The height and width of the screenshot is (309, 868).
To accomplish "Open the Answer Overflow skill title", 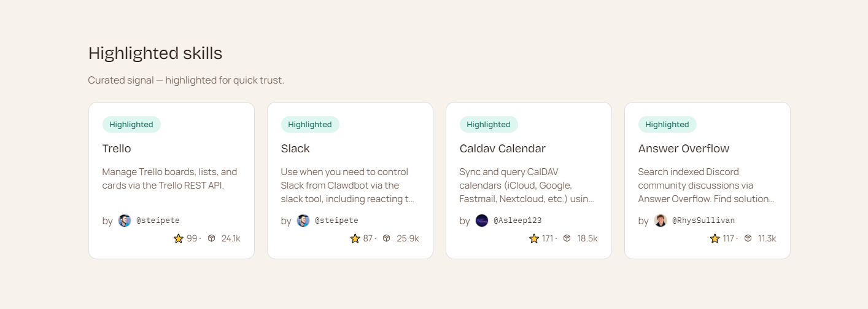I will pyautogui.click(x=683, y=149).
